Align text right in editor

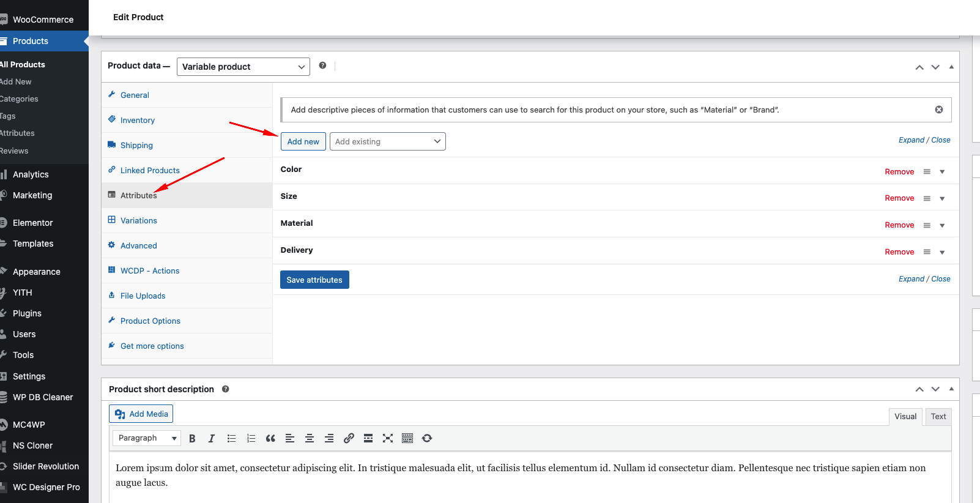329,438
